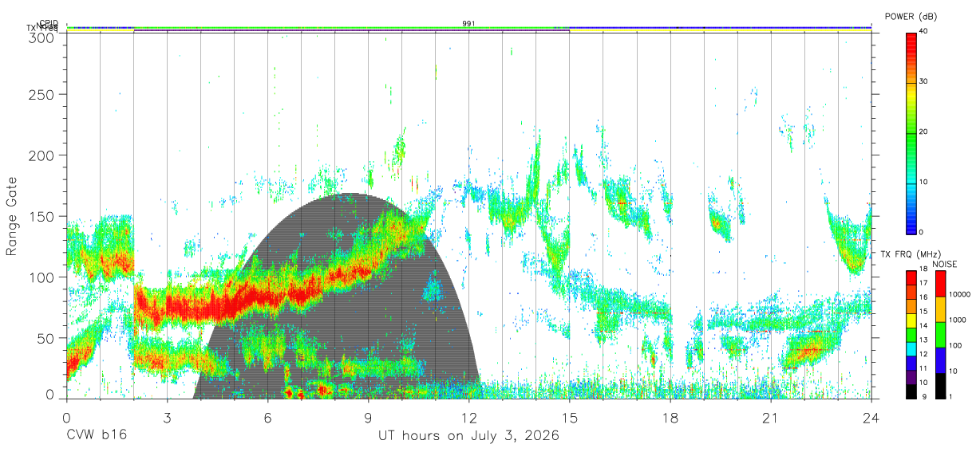Viewport: 980px width, 452px height.
Task: Pick the red segment of the NOISE bar
Action: click(940, 284)
